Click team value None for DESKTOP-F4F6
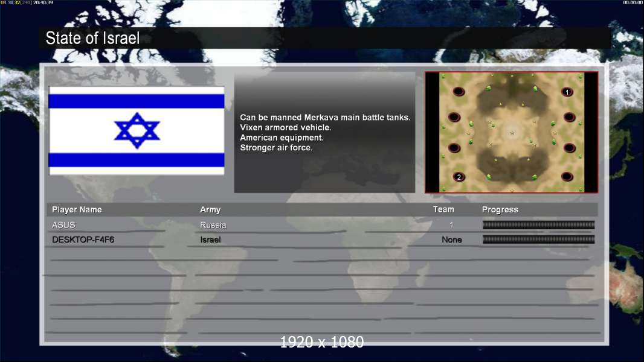Image resolution: width=644 pixels, height=362 pixels. [x=452, y=240]
